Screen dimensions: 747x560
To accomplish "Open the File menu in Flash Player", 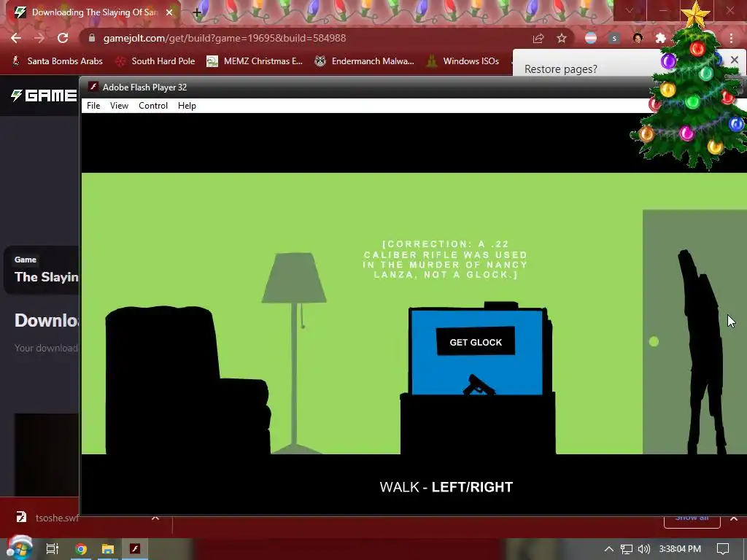I will (x=93, y=106).
